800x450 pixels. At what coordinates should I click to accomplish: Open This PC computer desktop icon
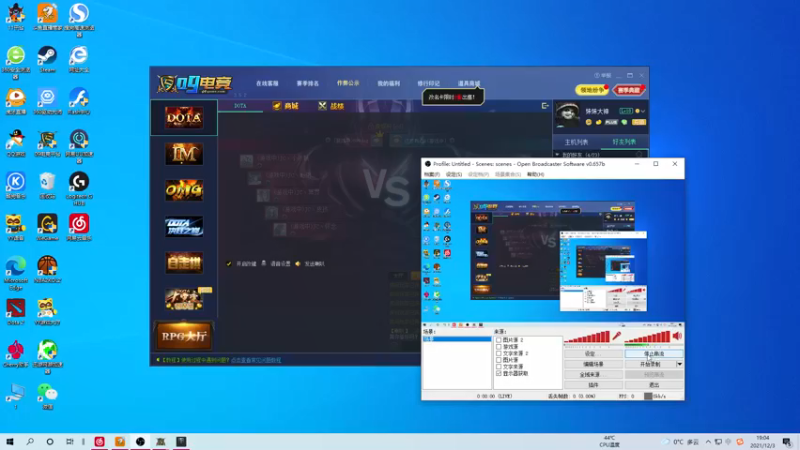pos(16,396)
